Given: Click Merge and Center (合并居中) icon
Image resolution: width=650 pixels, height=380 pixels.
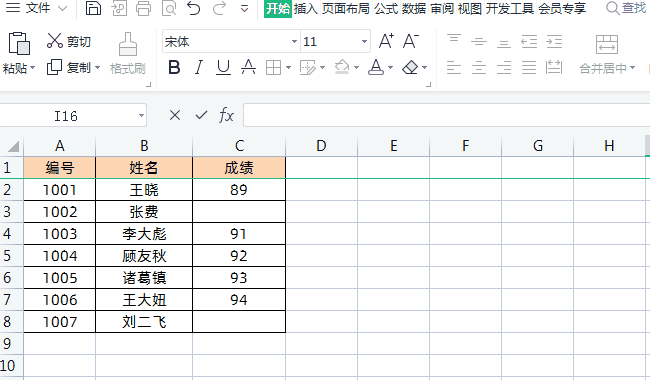Looking at the screenshot, I should 607,44.
